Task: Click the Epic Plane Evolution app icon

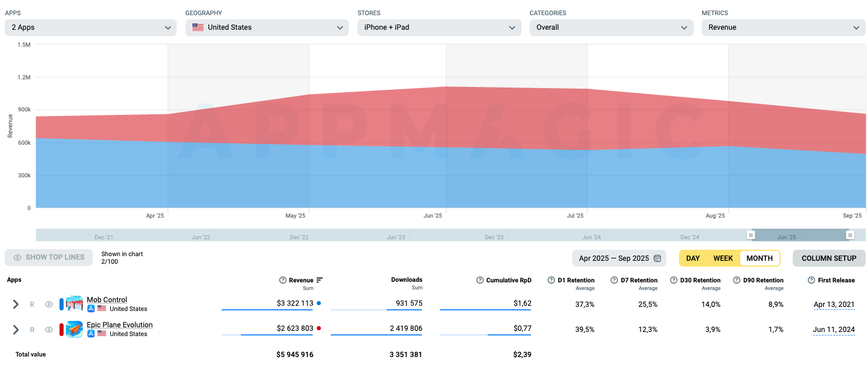Action: point(74,329)
